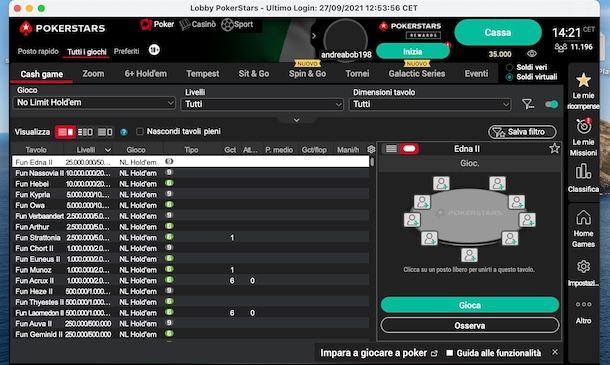Close the bottom help bar
The width and height of the screenshot is (610, 365).
point(555,352)
